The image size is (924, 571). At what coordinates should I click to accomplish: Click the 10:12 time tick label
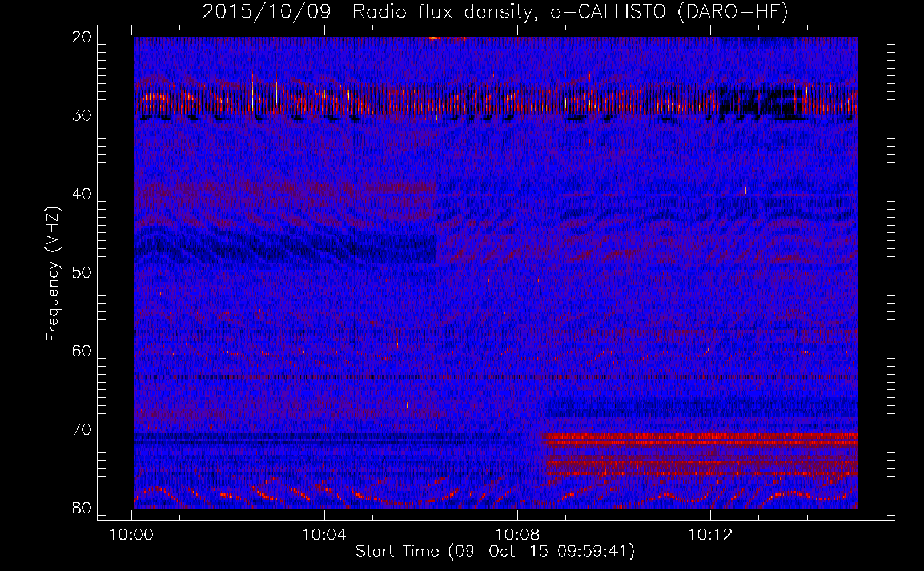pos(710,535)
